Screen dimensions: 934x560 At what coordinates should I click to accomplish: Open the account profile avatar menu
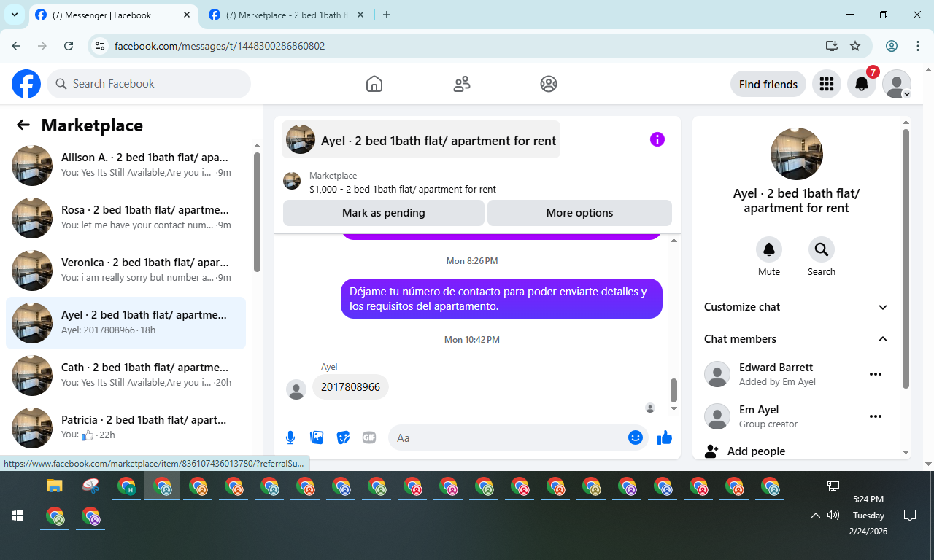tap(897, 84)
